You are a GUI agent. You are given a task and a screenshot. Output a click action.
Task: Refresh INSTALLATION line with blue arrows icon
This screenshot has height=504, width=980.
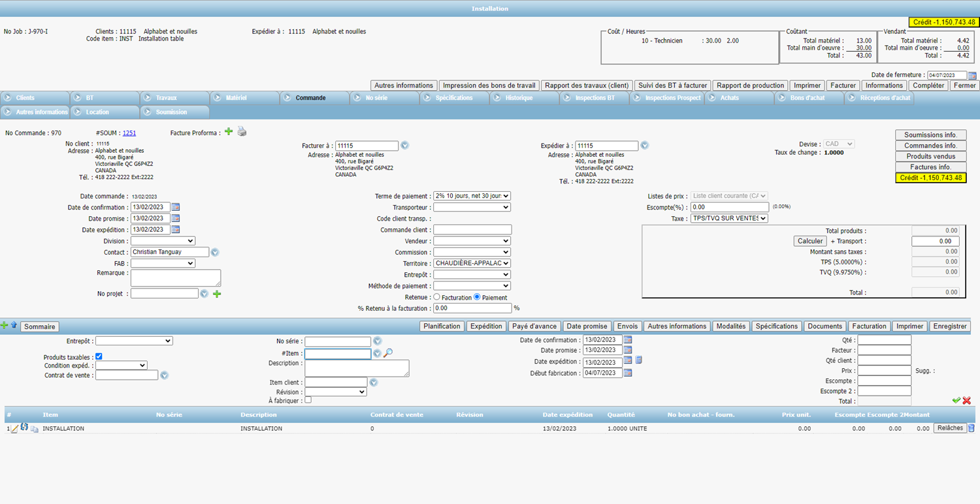24,427
